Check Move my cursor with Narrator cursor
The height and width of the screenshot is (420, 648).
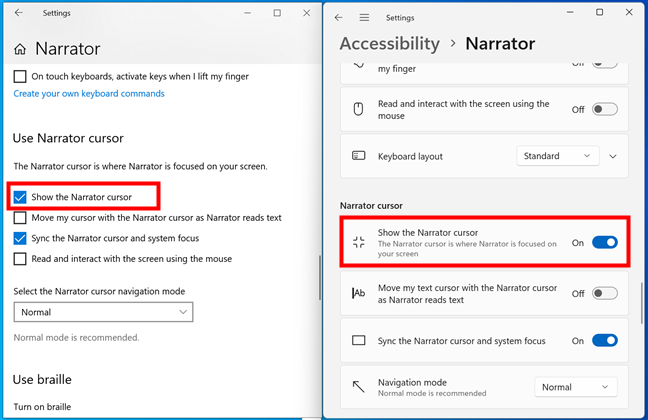[20, 218]
